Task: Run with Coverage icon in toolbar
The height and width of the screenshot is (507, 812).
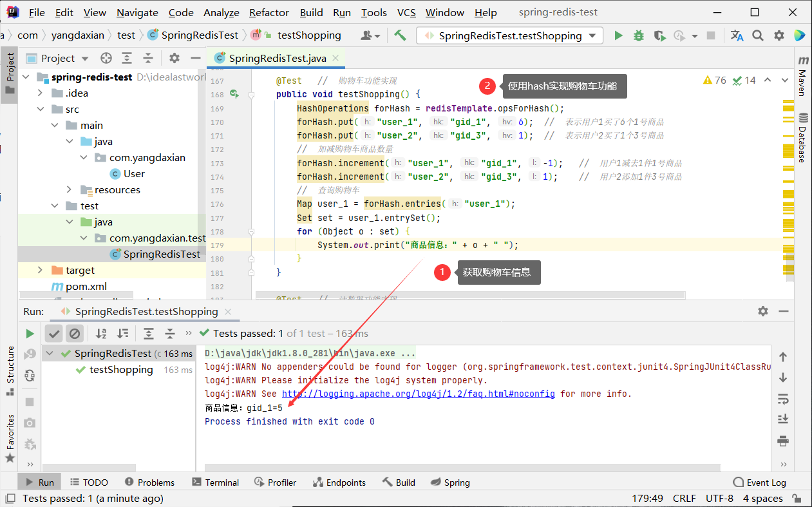Action: (x=659, y=35)
